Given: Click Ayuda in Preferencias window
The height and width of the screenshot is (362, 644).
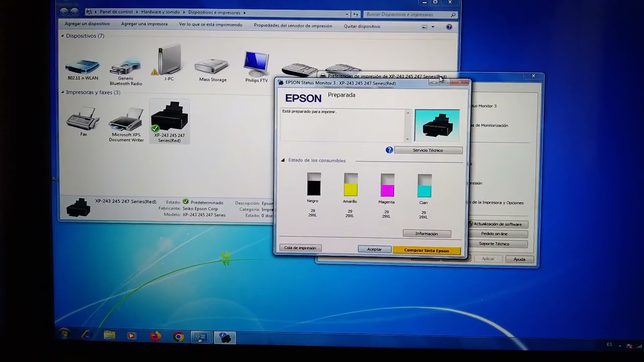Looking at the screenshot, I should (x=519, y=259).
